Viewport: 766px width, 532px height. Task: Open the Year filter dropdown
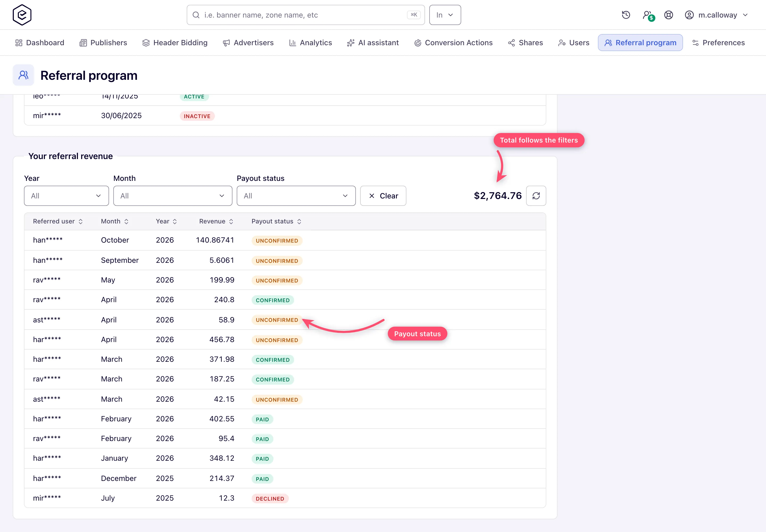[66, 196]
